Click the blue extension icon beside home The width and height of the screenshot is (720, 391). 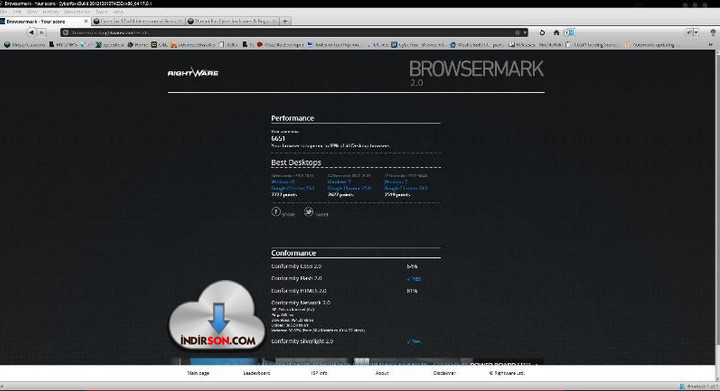point(569,33)
